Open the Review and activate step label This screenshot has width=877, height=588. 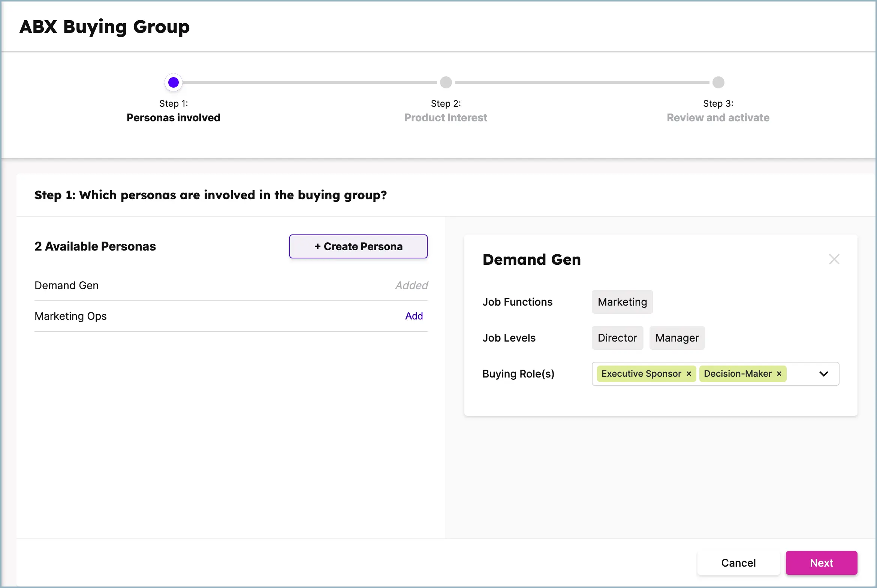[717, 118]
